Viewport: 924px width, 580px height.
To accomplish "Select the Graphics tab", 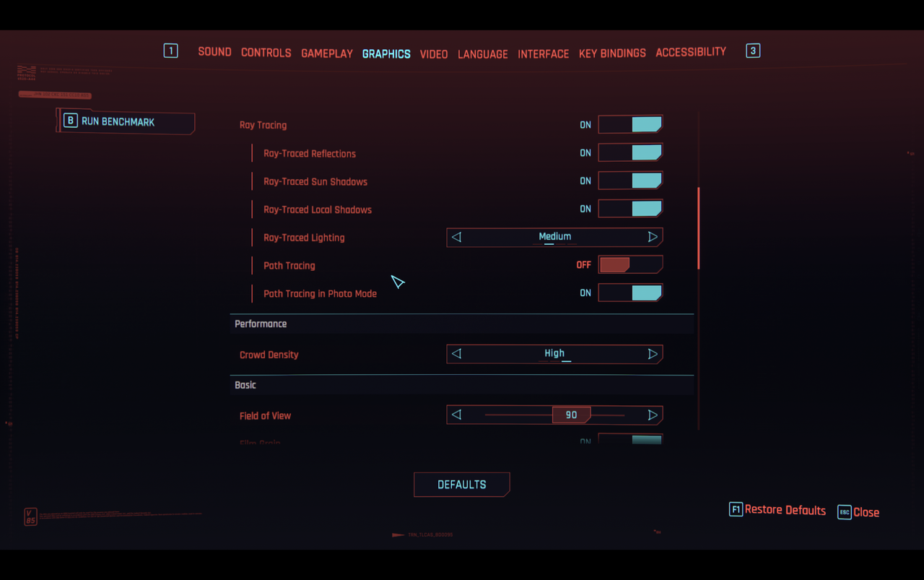I will tap(386, 54).
